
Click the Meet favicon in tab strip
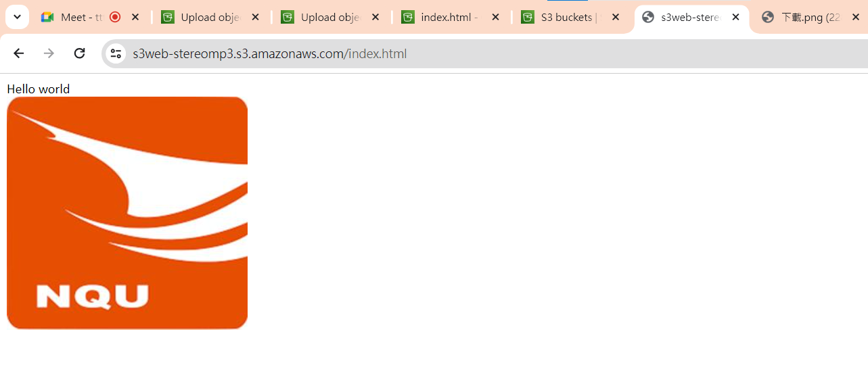tap(47, 17)
